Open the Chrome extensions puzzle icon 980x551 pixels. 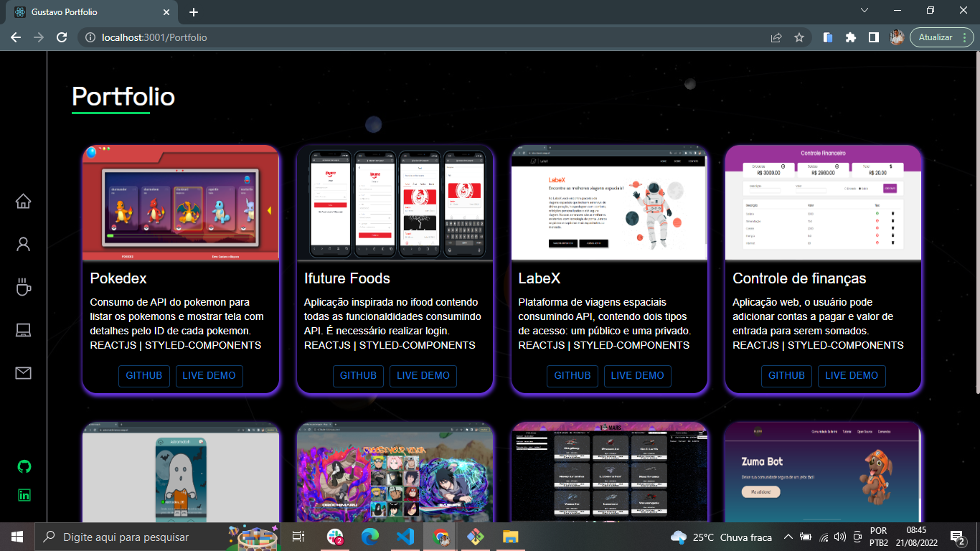click(851, 37)
